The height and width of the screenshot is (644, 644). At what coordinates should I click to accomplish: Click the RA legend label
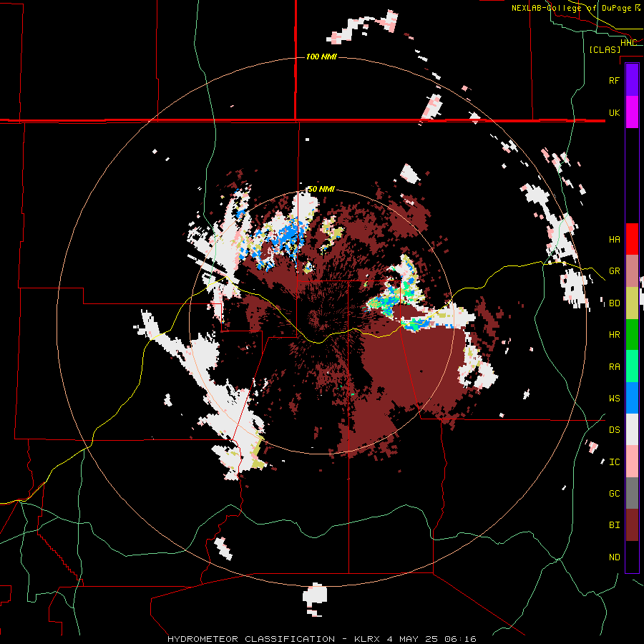(614, 367)
